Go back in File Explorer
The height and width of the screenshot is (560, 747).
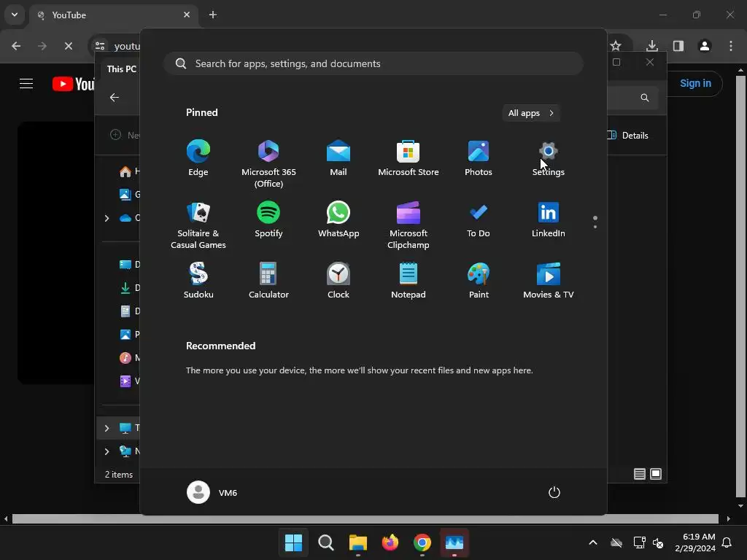(115, 97)
